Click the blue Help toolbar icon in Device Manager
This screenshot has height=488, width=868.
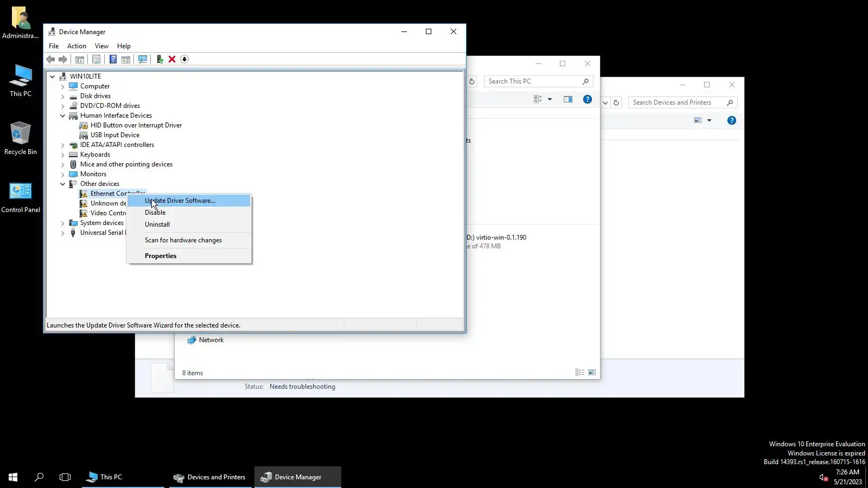tap(113, 59)
